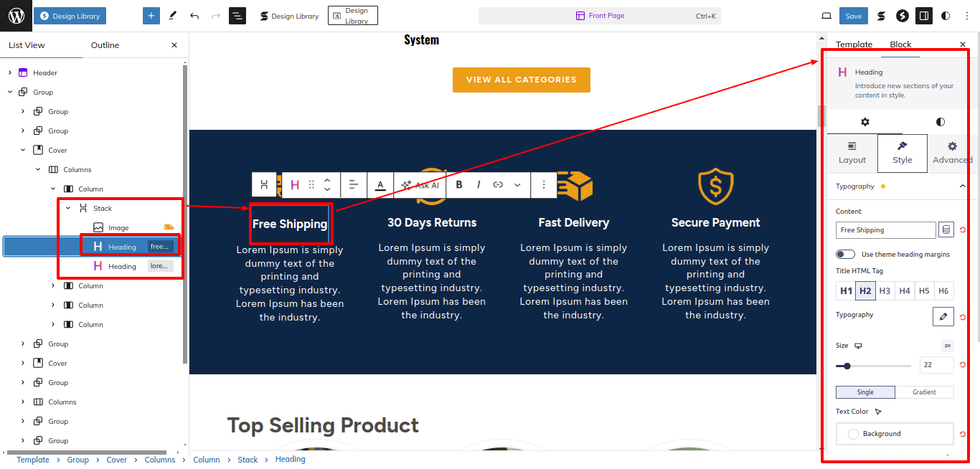The width and height of the screenshot is (980, 469).
Task: Click Cover in the bottom breadcrumb
Action: [x=117, y=460]
